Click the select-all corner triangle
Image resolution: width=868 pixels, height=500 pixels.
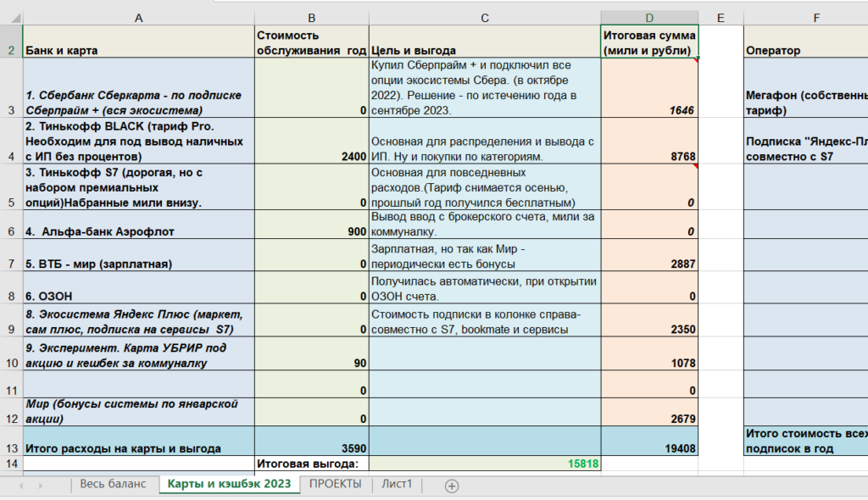(16, 18)
